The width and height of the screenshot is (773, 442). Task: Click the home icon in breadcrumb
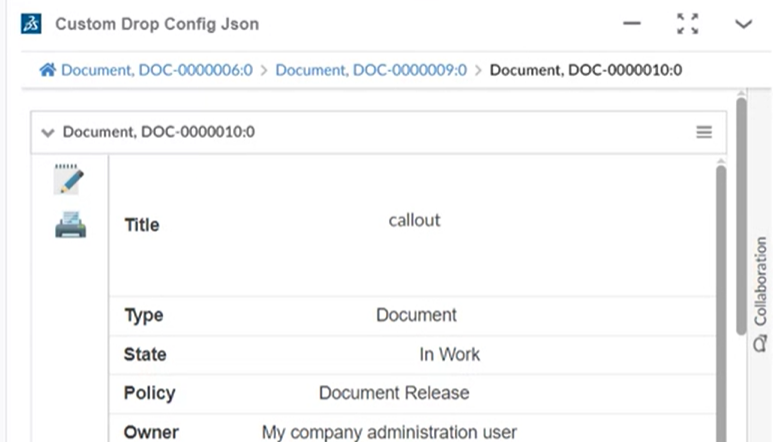pyautogui.click(x=47, y=70)
